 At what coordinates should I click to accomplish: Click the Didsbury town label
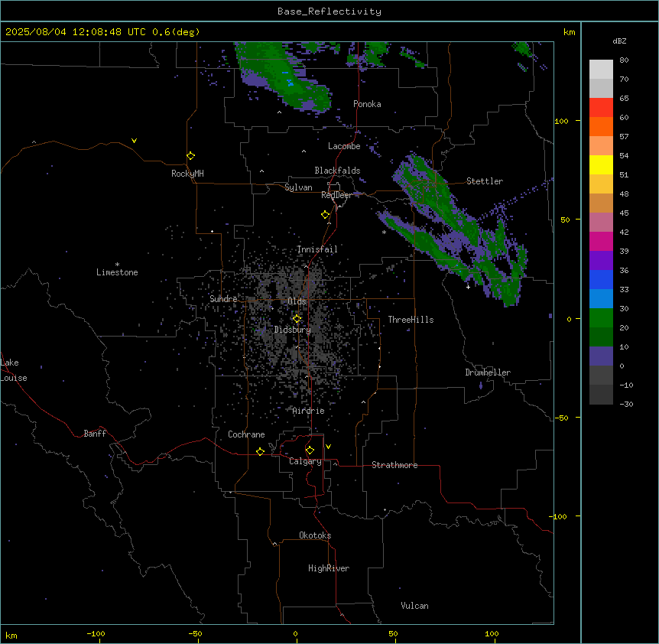293,330
